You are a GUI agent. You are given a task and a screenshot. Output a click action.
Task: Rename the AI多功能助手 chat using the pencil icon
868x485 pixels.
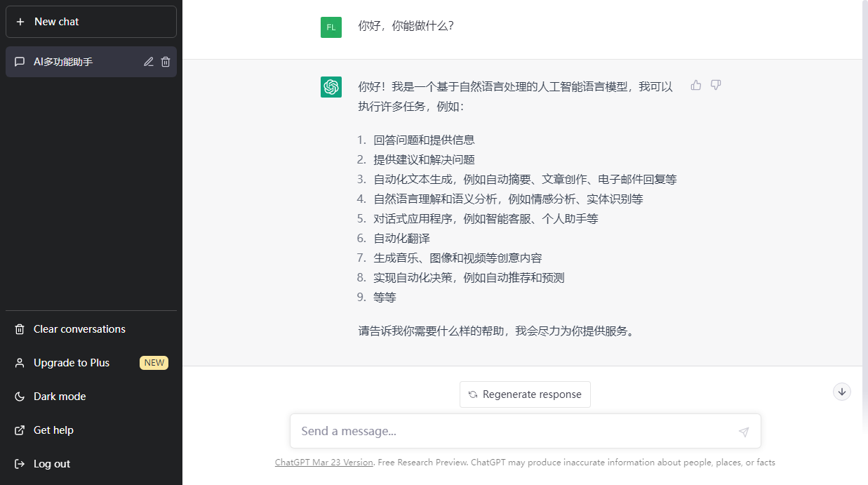(149, 62)
